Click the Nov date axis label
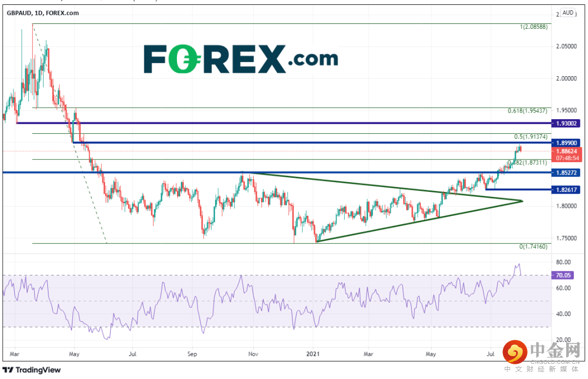The width and height of the screenshot is (588, 379). click(253, 354)
